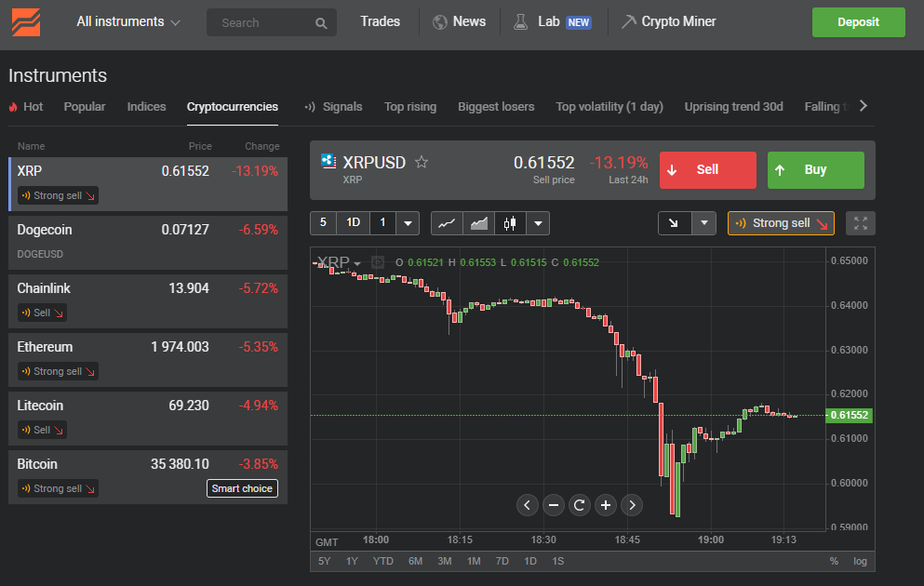Toggle log scale on chart

coord(861,561)
